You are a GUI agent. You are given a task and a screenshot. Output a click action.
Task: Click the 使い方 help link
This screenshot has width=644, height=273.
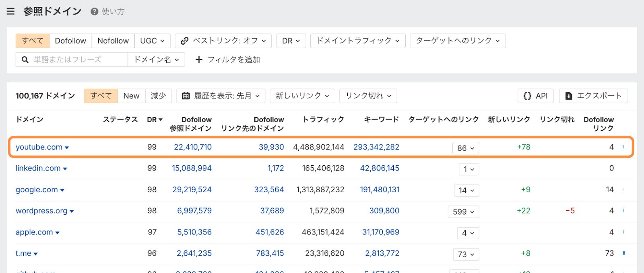tap(113, 12)
